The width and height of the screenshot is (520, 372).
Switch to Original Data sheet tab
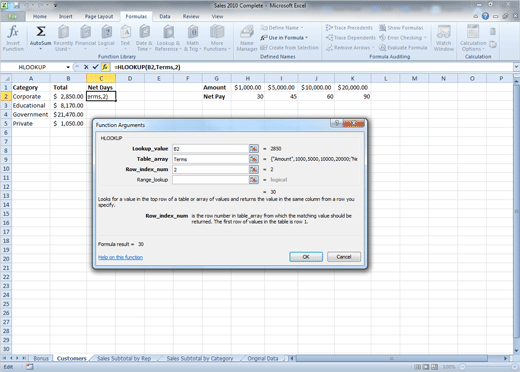pyautogui.click(x=263, y=358)
